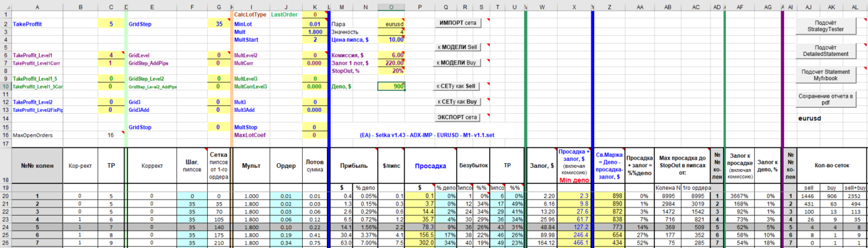Select the TakeProffit_Level1 value cell
868x248 pixels.
(111, 55)
